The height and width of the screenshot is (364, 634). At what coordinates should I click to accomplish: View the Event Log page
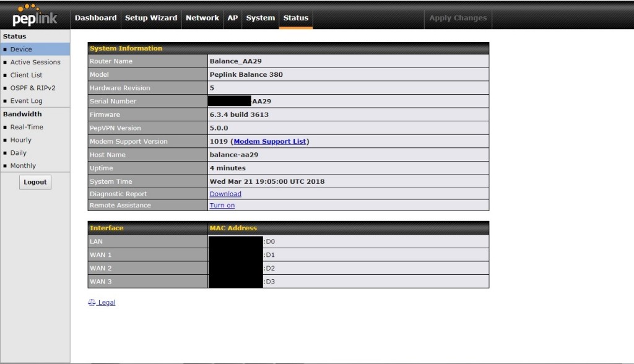click(26, 101)
